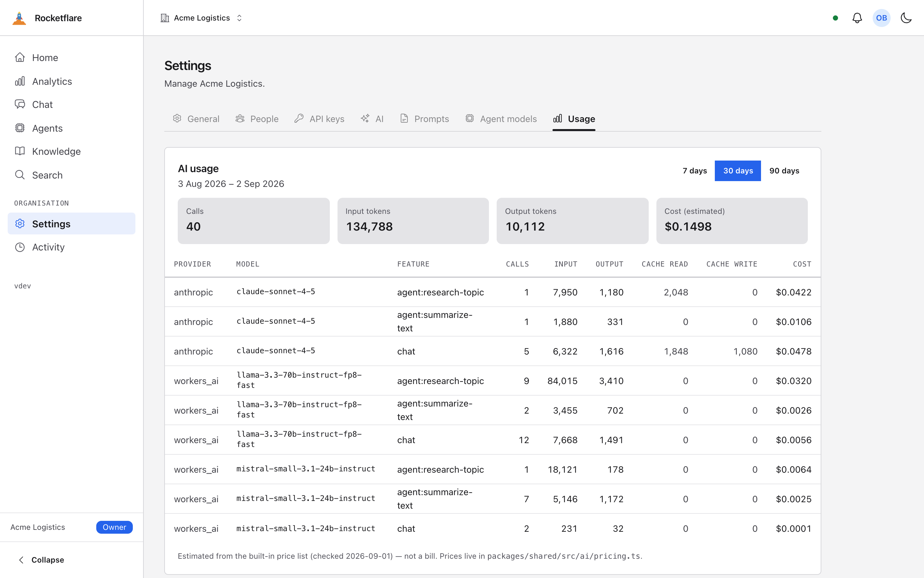Click the OUTPUT column header

point(609,264)
